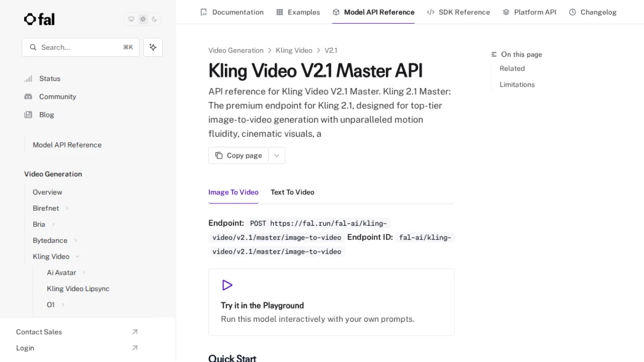Open the Documentation tab
Screen dimensions: 644x362
[232, 12]
